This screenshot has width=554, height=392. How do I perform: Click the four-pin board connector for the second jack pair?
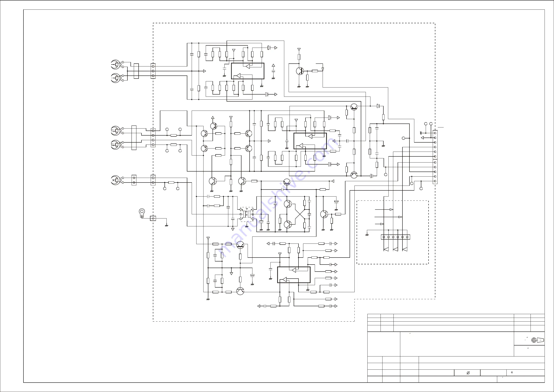(153, 138)
